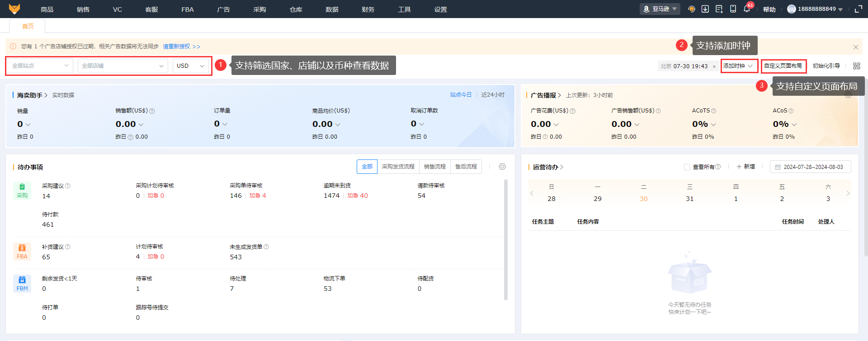Image resolution: width=868 pixels, height=341 pixels.
Task: Open the 待办事项 settings gear icon
Action: [x=502, y=167]
